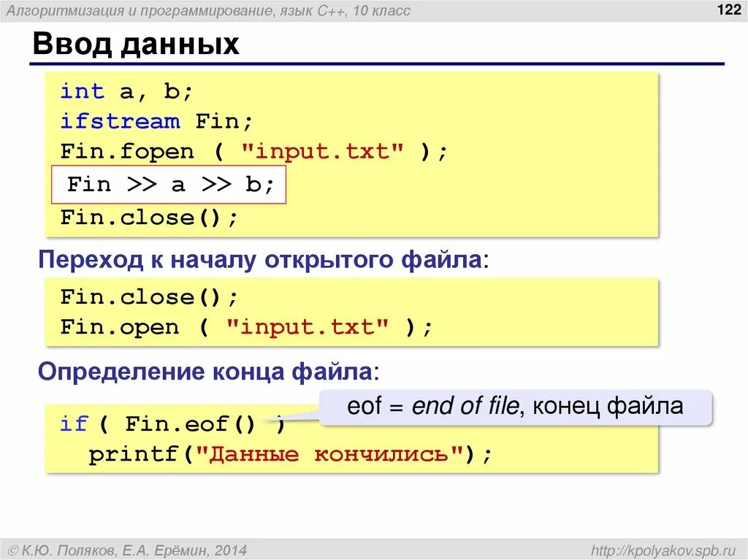
Task: Click 'Fin.close();' in the first code block
Action: pyautogui.click(x=149, y=218)
